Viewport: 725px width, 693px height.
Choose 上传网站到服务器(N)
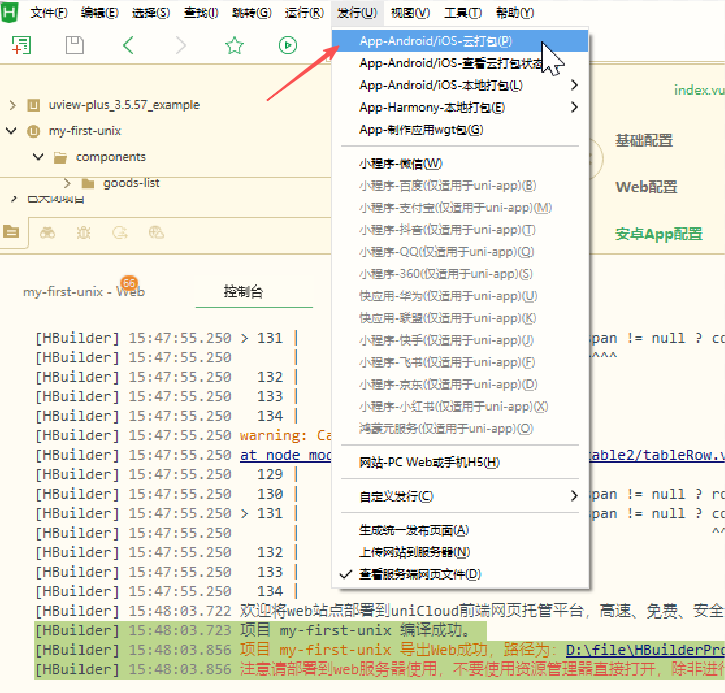pyautogui.click(x=460, y=552)
